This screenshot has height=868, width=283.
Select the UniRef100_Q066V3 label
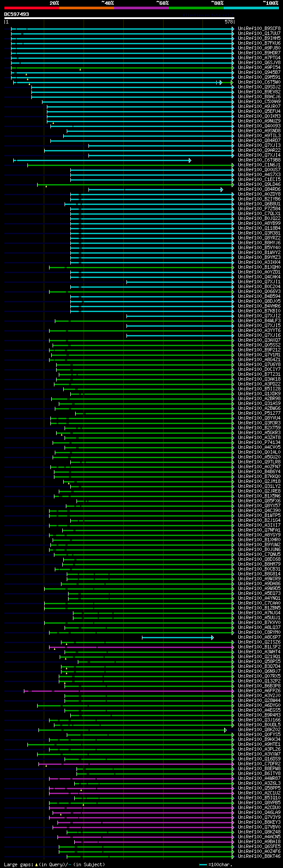pos(259,292)
